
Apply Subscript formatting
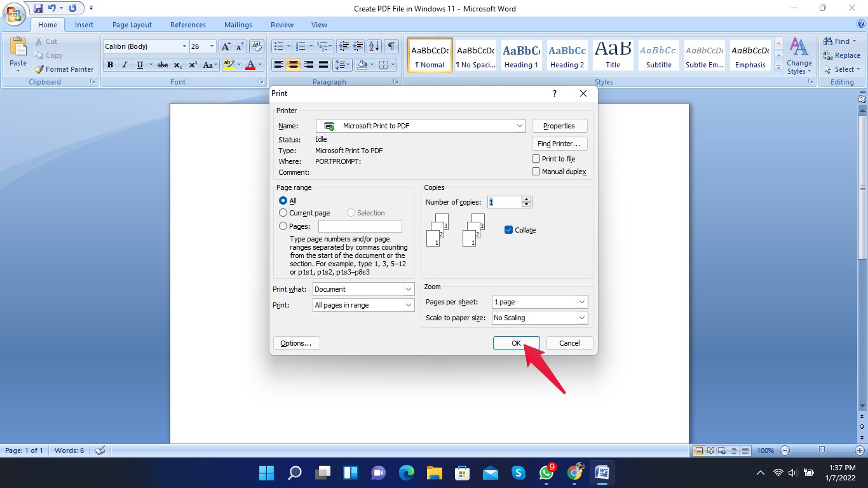coord(178,65)
